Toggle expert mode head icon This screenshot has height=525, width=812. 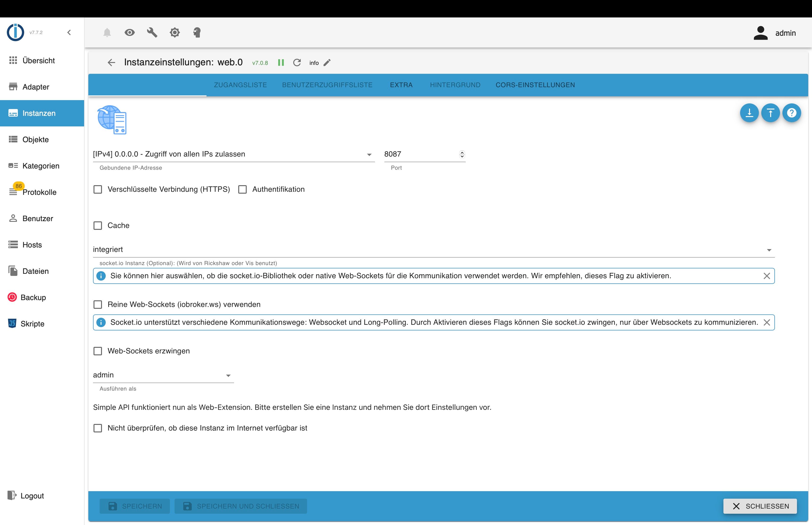pos(197,33)
